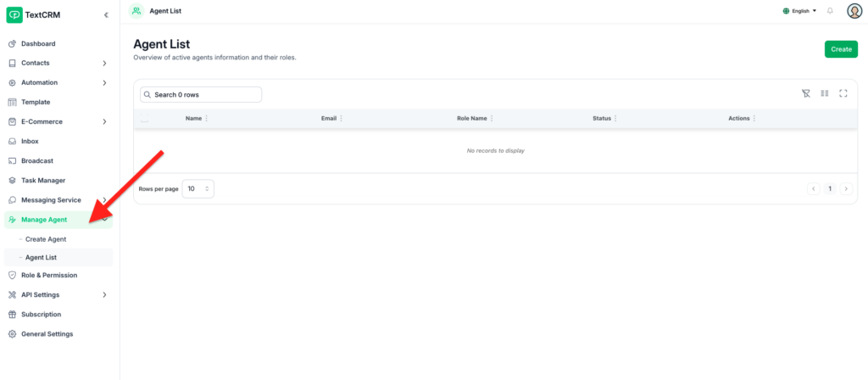Click the Search rows input field
Screen dimensions: 868x380
tap(201, 95)
